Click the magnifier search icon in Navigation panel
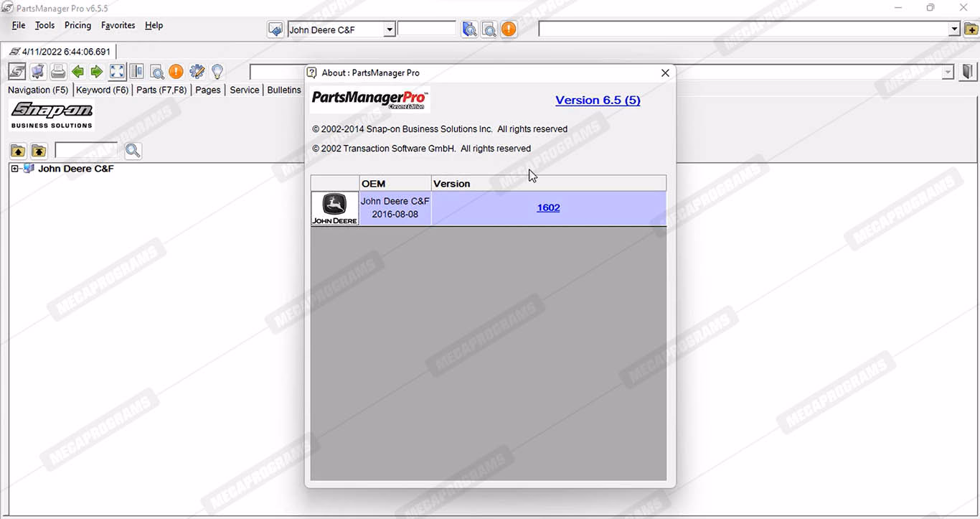The width and height of the screenshot is (980, 519). (133, 151)
